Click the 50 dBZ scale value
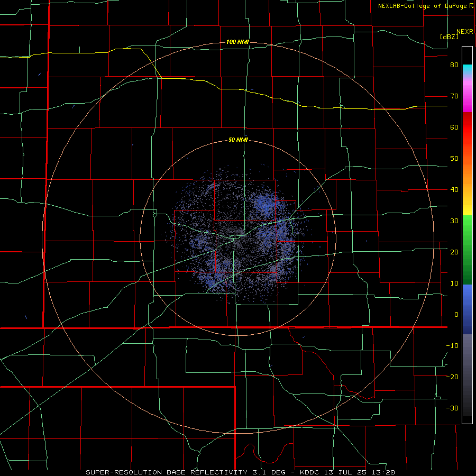Screen dimensions: 476x476 point(454,159)
